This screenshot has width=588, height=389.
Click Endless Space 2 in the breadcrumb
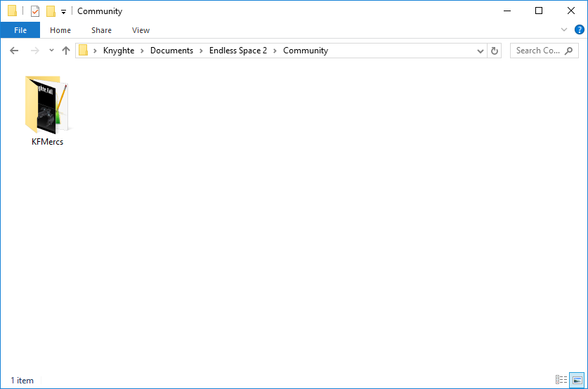click(238, 51)
